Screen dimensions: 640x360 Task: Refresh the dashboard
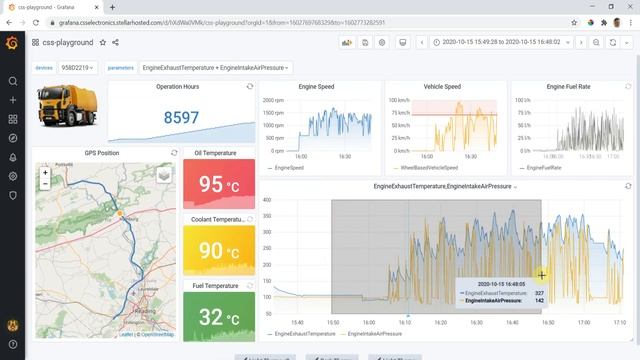(613, 42)
